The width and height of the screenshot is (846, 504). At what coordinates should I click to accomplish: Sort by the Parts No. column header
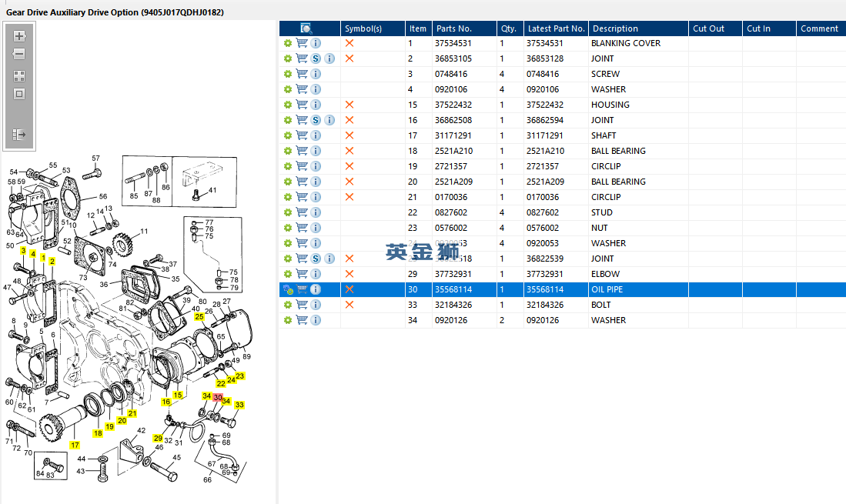click(464, 28)
